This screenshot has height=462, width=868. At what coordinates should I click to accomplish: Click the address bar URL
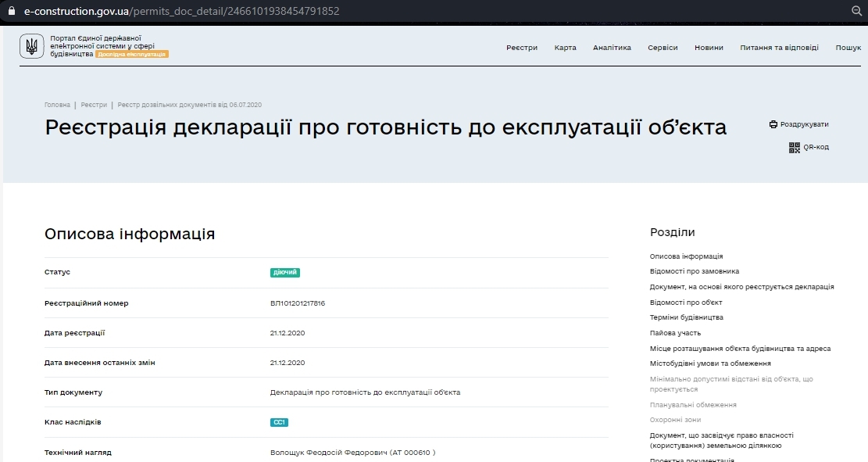(x=181, y=10)
